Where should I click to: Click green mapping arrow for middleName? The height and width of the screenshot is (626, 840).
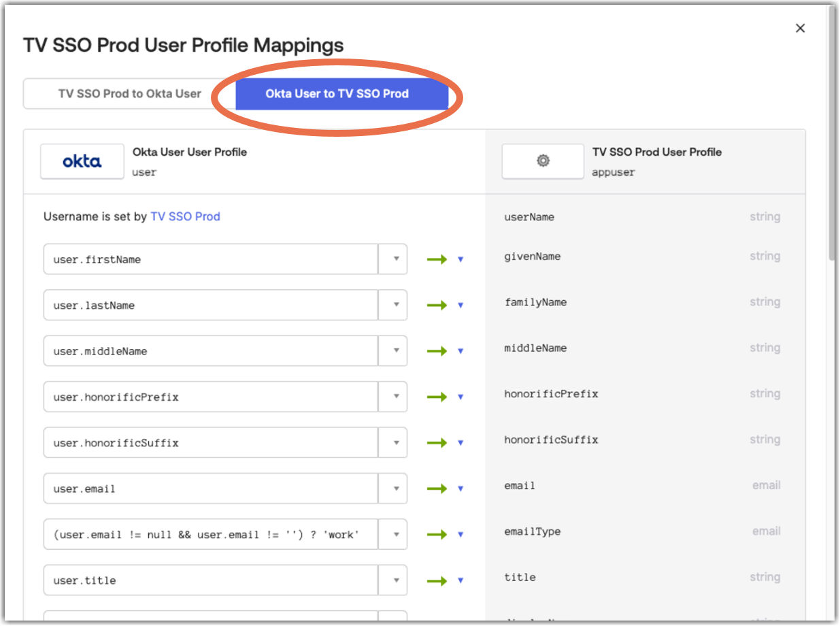pos(437,351)
